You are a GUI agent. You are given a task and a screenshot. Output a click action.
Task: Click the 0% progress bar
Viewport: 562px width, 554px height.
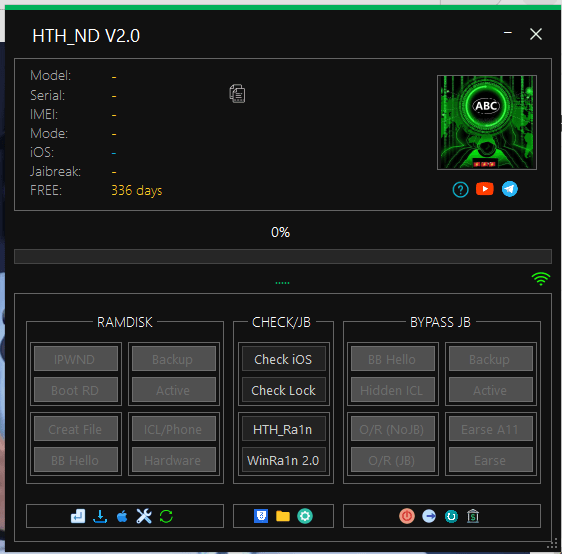point(282,256)
